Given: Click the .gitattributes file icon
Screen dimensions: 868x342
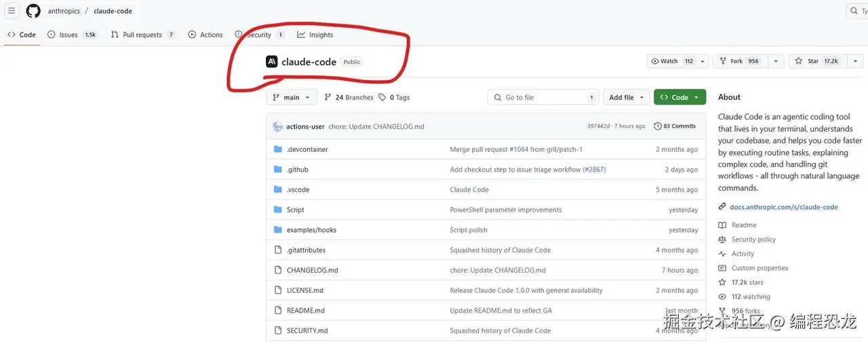Looking at the screenshot, I should [277, 250].
